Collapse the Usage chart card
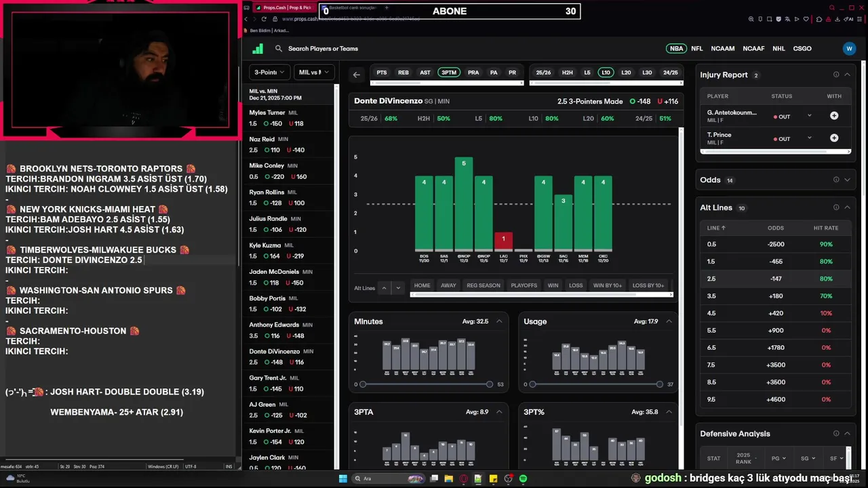The image size is (868, 488). tap(669, 321)
